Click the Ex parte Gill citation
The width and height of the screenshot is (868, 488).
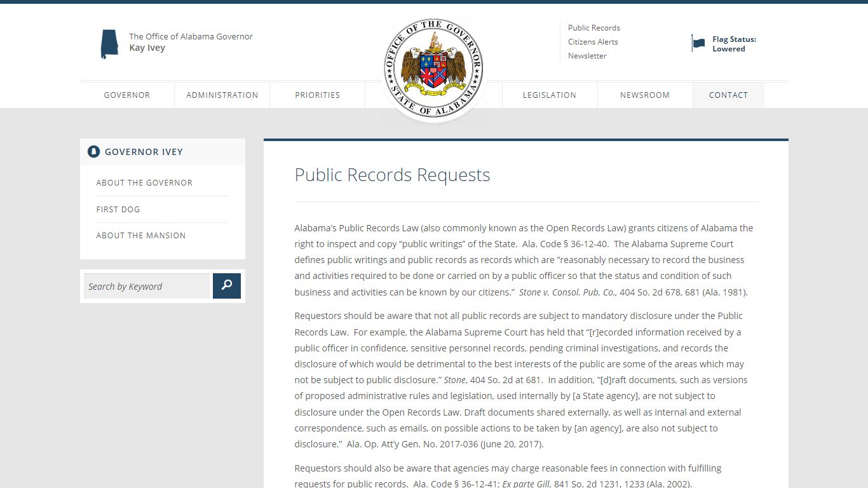tap(527, 484)
